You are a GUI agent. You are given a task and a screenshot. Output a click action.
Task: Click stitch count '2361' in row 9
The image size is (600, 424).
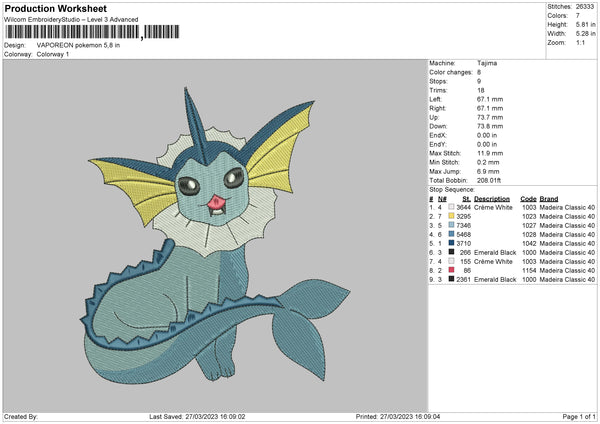pos(463,279)
